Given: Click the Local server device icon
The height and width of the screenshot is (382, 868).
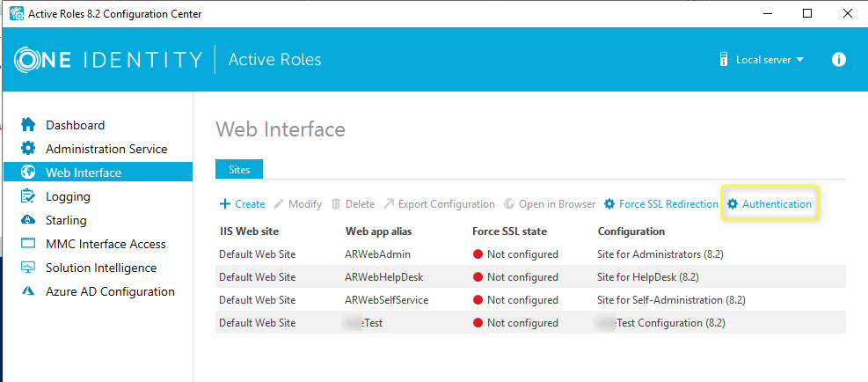Looking at the screenshot, I should pyautogui.click(x=723, y=59).
